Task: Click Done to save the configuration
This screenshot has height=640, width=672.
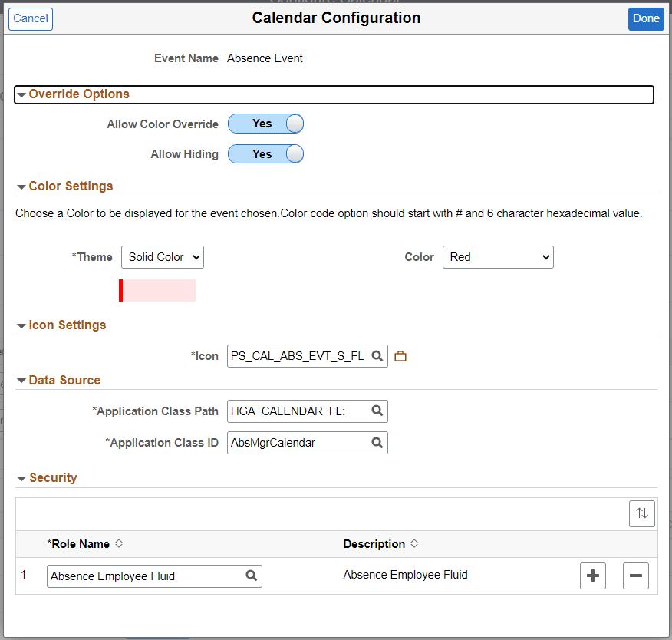Action: (x=645, y=18)
